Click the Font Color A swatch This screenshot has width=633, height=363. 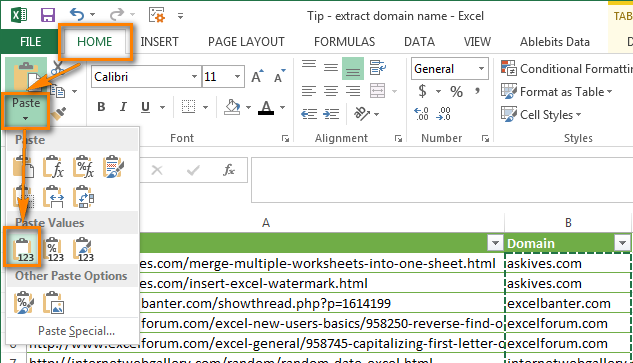click(x=266, y=107)
